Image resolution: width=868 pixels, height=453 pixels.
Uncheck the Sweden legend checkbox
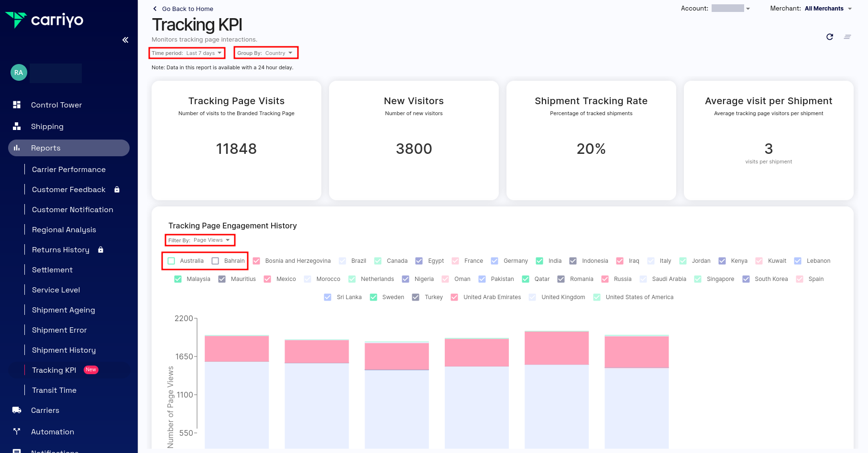tap(374, 297)
